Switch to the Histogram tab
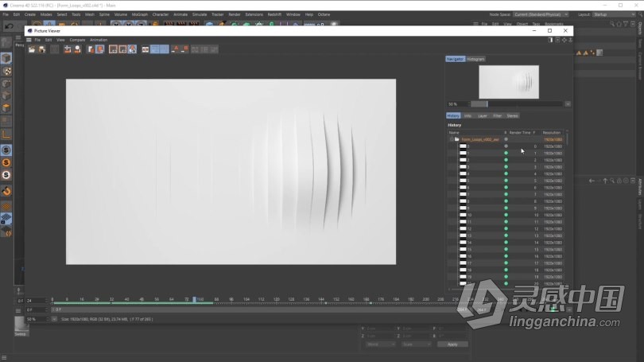 click(x=475, y=59)
